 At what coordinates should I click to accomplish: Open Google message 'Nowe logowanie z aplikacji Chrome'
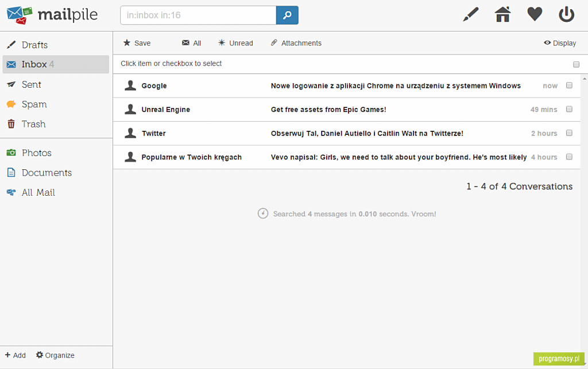396,86
